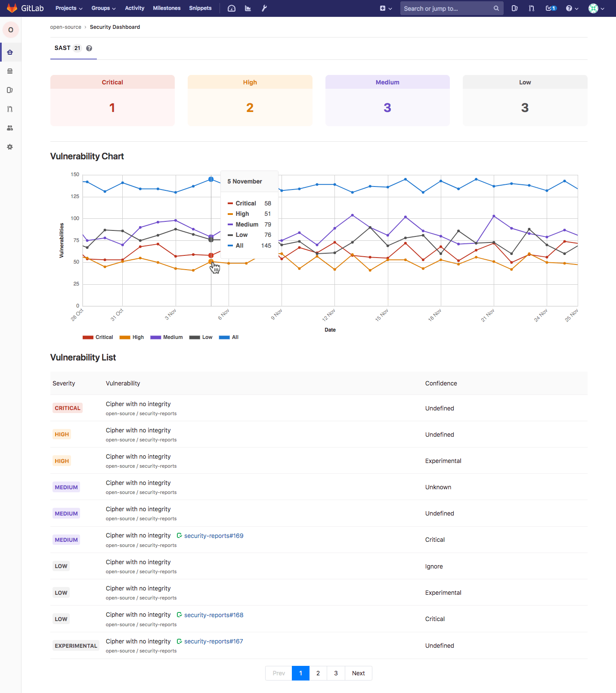This screenshot has width=616, height=693.
Task: Toggle the Medium series in chart legend
Action: (x=167, y=337)
